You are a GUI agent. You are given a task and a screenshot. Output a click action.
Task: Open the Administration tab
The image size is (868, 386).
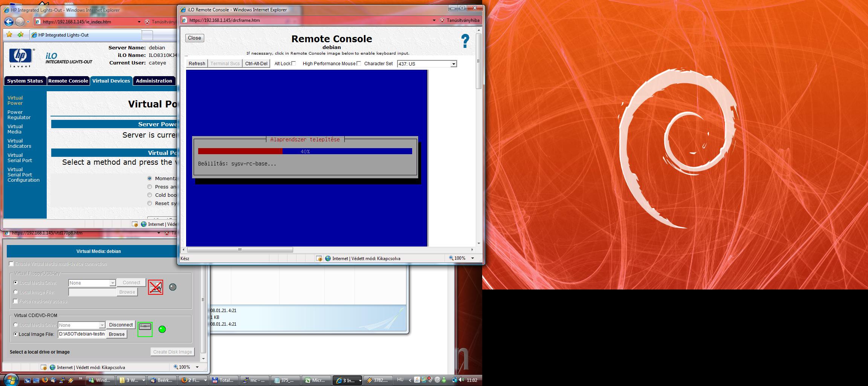(154, 81)
